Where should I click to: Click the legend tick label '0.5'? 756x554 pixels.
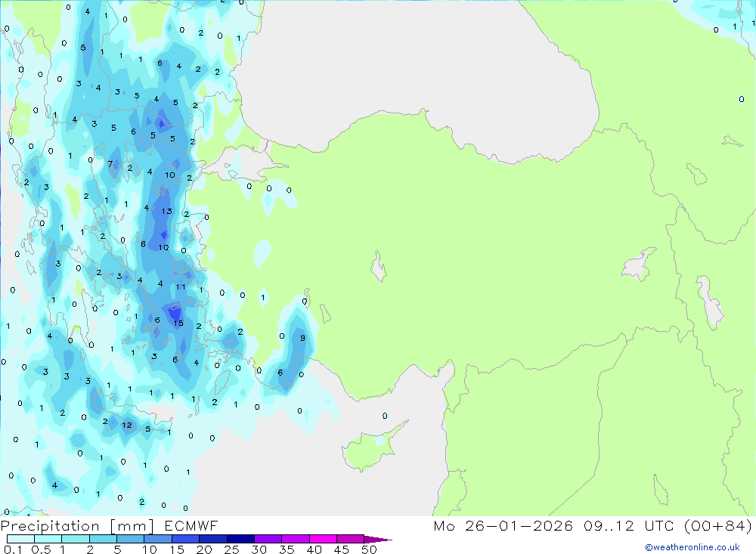[41, 549]
